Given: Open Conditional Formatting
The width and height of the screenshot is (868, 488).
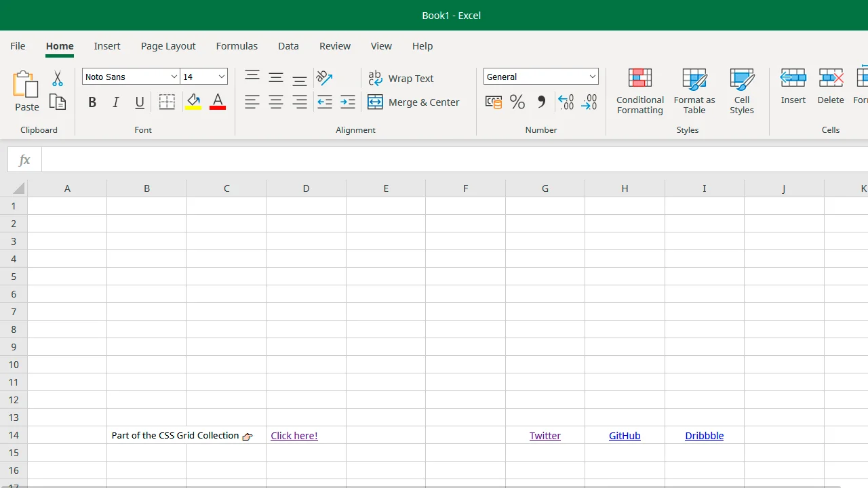Looking at the screenshot, I should [x=639, y=91].
